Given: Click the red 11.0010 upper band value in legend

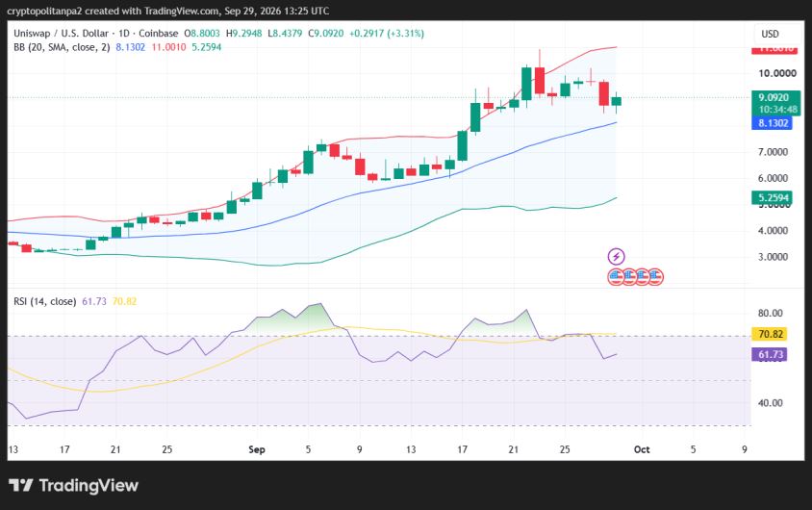Looking at the screenshot, I should point(168,47).
